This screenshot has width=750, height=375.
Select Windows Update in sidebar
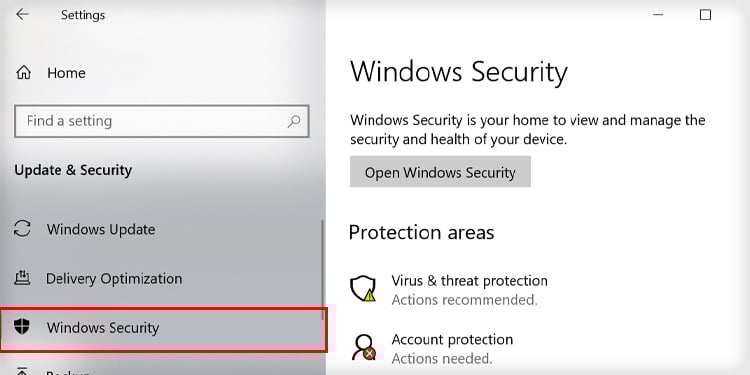click(101, 229)
